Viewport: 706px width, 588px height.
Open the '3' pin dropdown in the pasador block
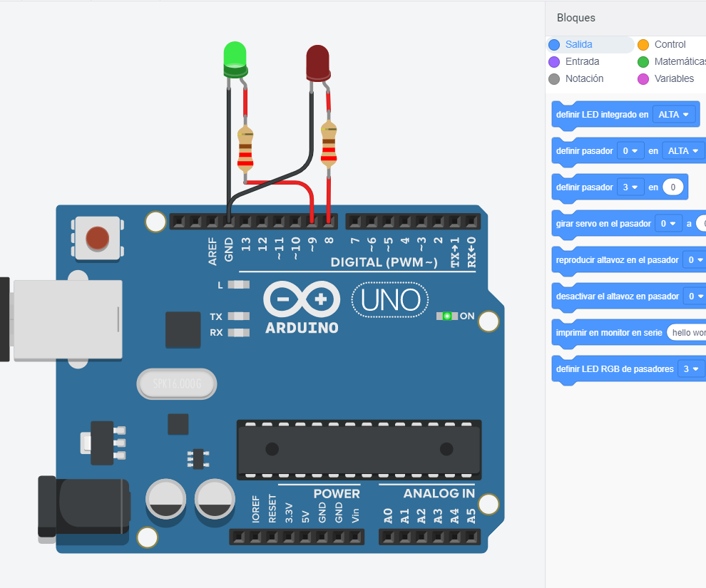click(x=630, y=187)
